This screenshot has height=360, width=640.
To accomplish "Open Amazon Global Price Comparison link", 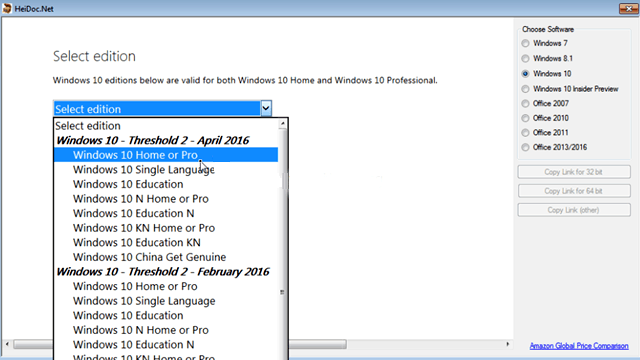I will tap(579, 346).
